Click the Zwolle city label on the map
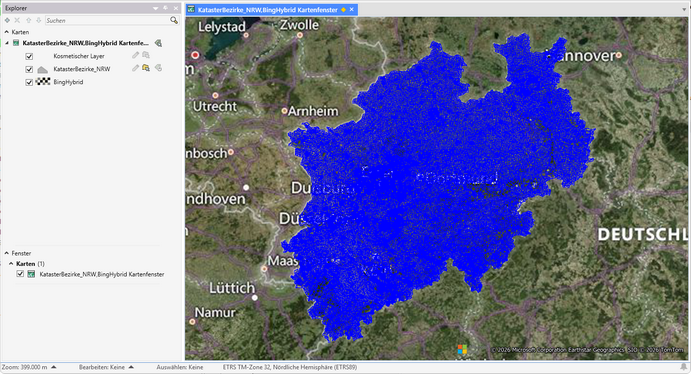Viewport: 691px width, 374px height. [x=299, y=25]
